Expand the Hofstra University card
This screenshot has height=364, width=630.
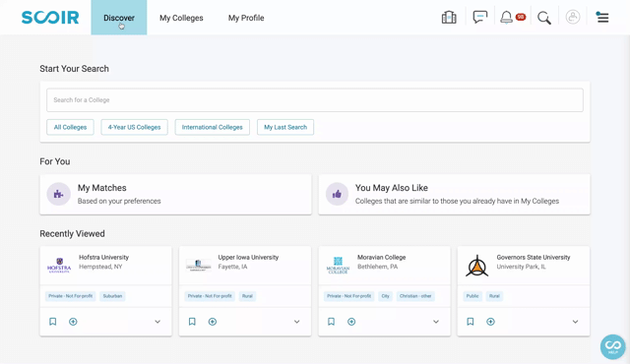[157, 322]
